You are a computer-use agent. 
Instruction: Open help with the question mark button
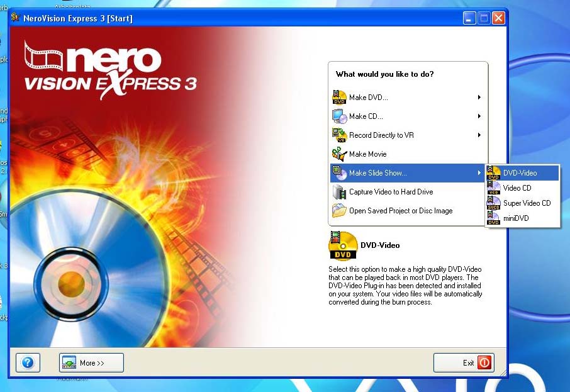coord(28,362)
